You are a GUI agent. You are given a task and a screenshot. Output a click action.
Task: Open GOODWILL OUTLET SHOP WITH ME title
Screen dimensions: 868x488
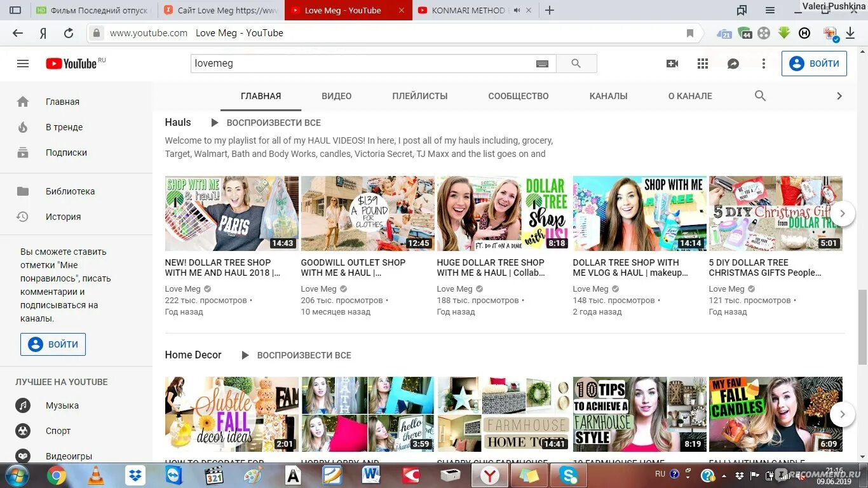tap(353, 268)
